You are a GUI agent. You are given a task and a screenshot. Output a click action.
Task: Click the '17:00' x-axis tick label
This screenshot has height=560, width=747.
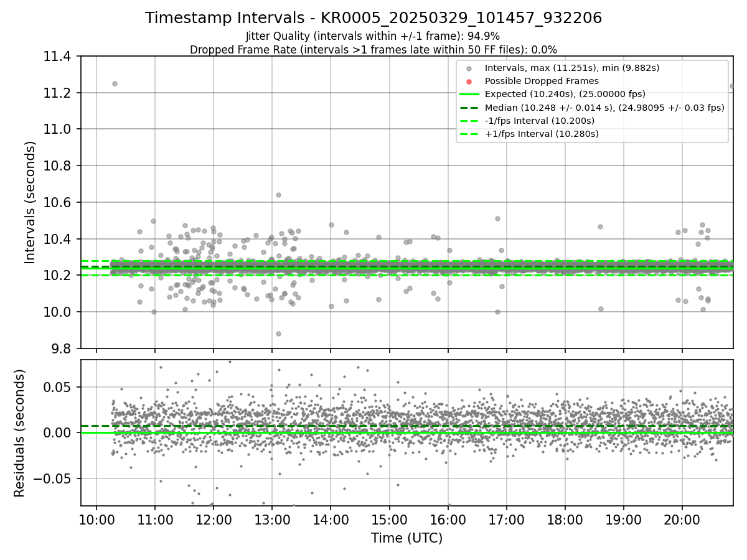(x=506, y=519)
